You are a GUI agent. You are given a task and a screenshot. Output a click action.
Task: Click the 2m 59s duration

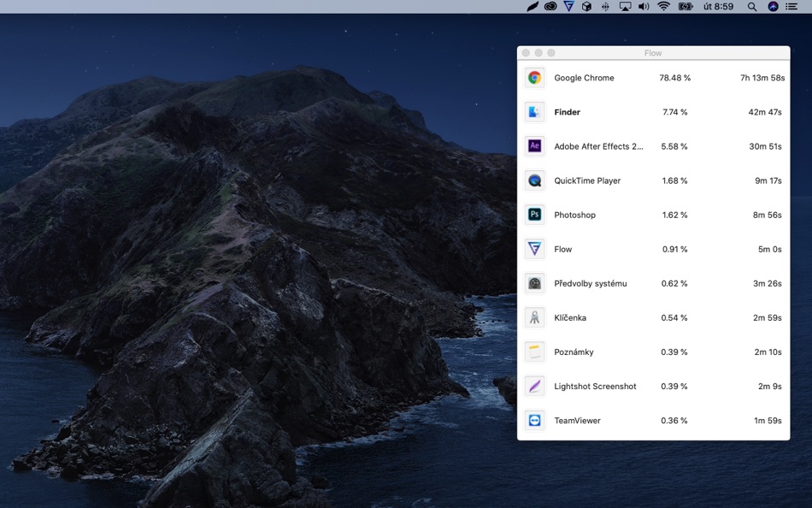click(767, 317)
